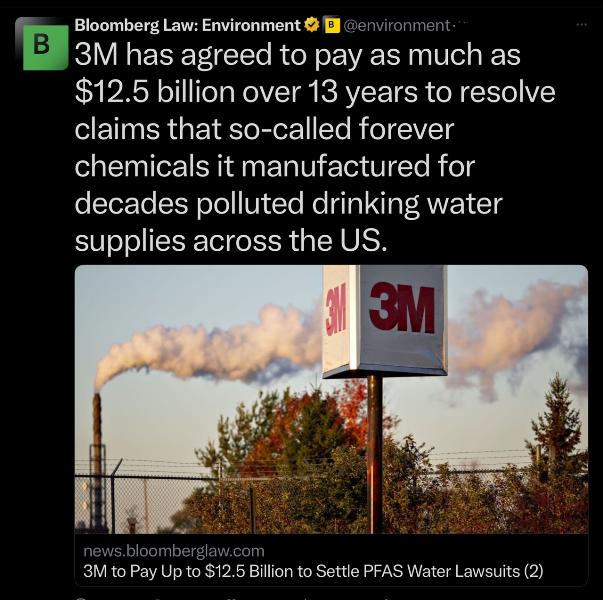Screen dimensions: 603x600
Task: Click the gold verified checkmark badge
Action: pyautogui.click(x=312, y=25)
